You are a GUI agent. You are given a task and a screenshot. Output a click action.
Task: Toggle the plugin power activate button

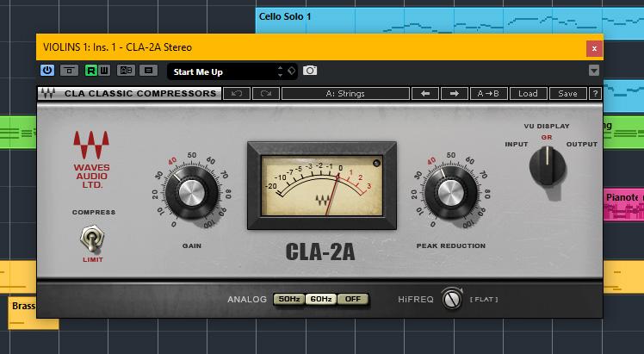47,71
